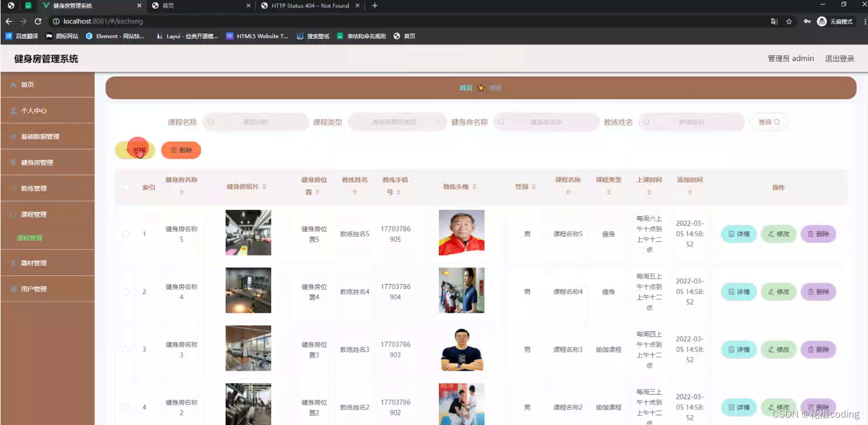Open the 课程类型 dropdown
The width and height of the screenshot is (868, 425).
(396, 122)
